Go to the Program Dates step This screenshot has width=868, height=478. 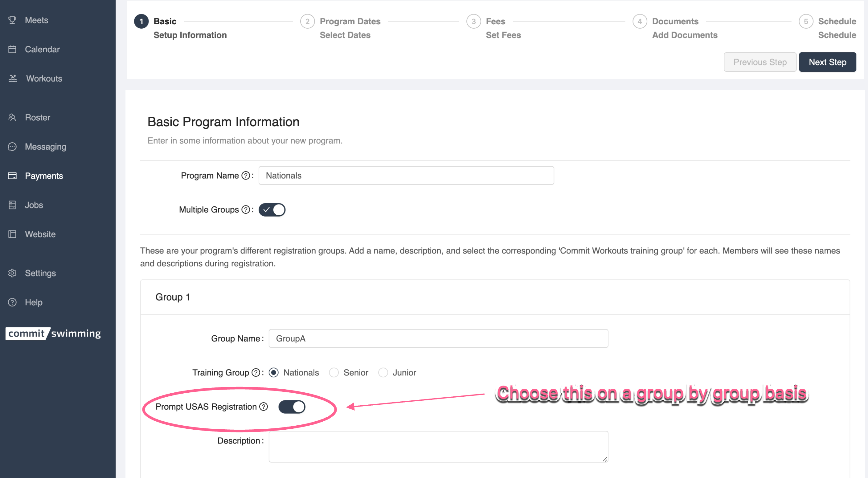pyautogui.click(x=350, y=22)
